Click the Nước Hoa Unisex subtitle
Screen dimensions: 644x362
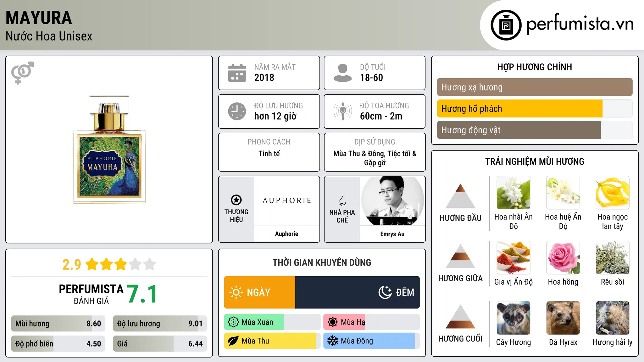click(x=49, y=36)
